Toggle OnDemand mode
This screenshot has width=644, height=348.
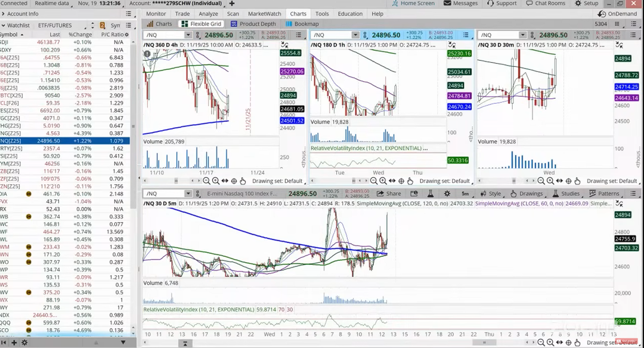point(618,14)
